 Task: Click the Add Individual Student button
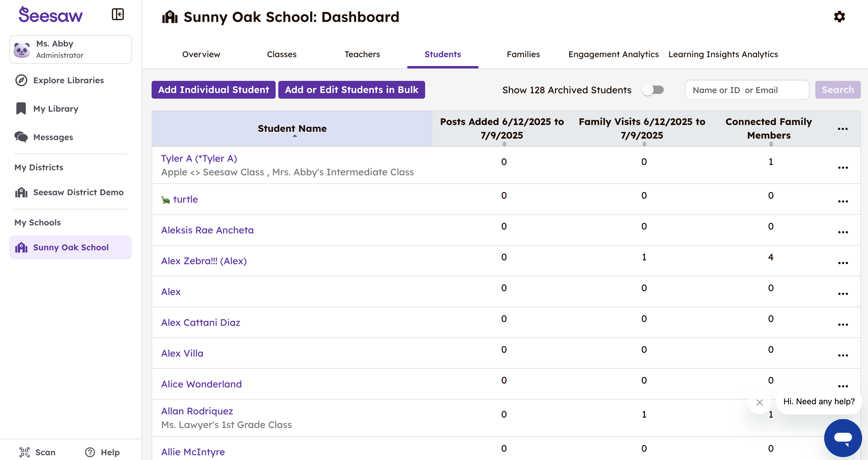tap(213, 90)
